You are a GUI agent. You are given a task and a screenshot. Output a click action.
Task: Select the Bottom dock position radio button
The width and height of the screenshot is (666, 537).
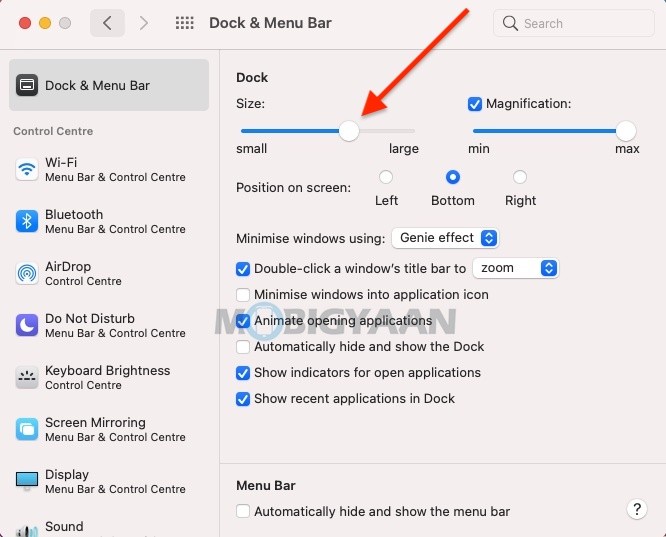(453, 177)
